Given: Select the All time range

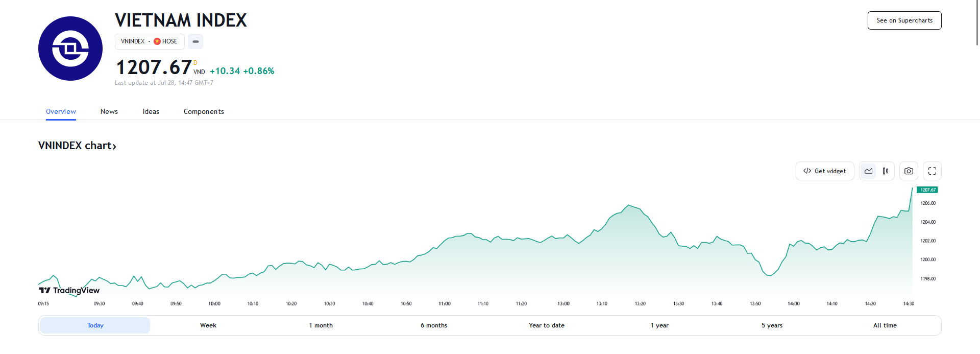Looking at the screenshot, I should pos(885,325).
